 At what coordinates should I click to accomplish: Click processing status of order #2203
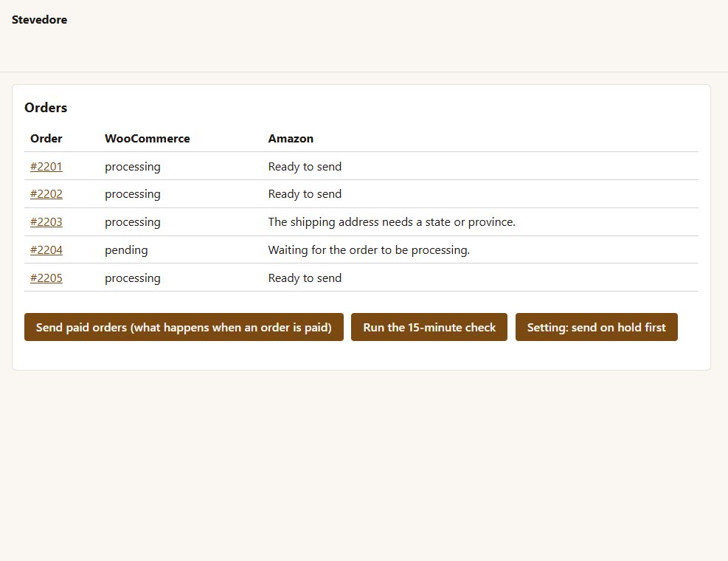coord(132,222)
